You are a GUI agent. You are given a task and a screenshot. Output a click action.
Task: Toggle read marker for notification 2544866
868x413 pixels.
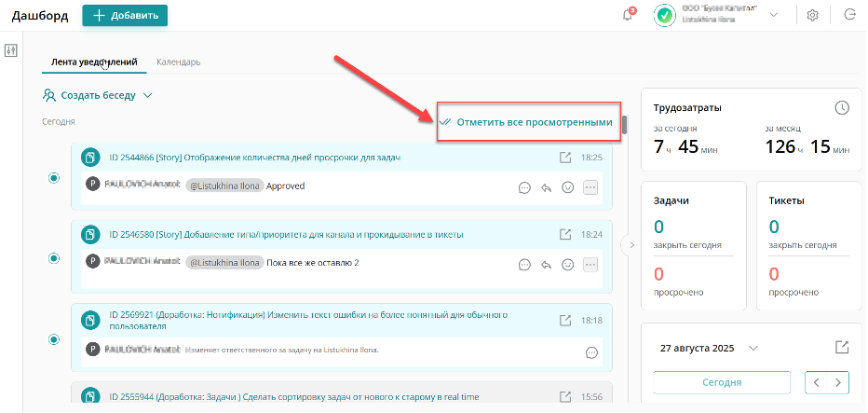(x=53, y=178)
